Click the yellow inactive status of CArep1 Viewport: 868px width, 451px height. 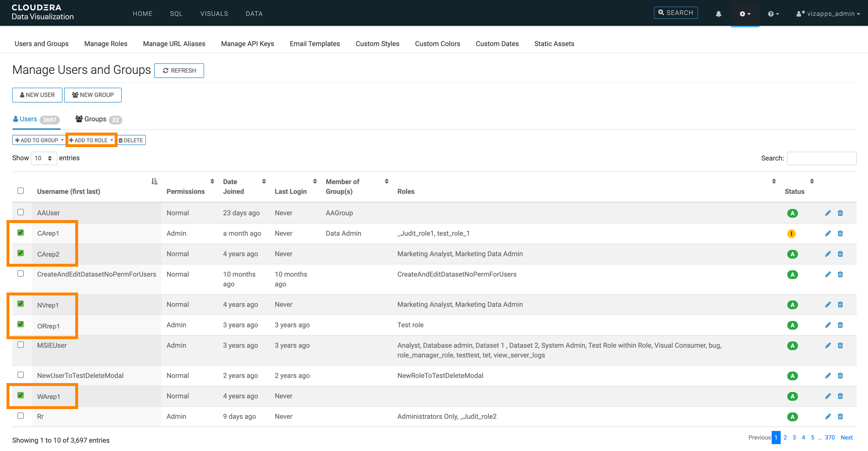[791, 233]
